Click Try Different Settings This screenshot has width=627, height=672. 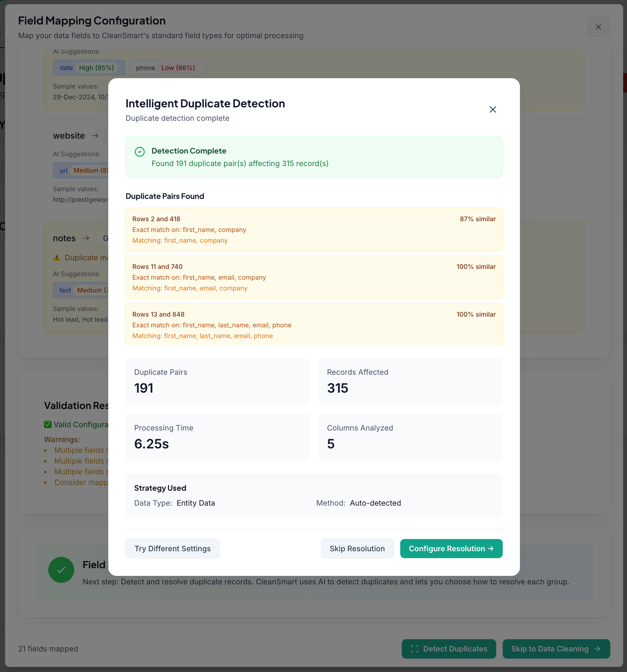172,548
